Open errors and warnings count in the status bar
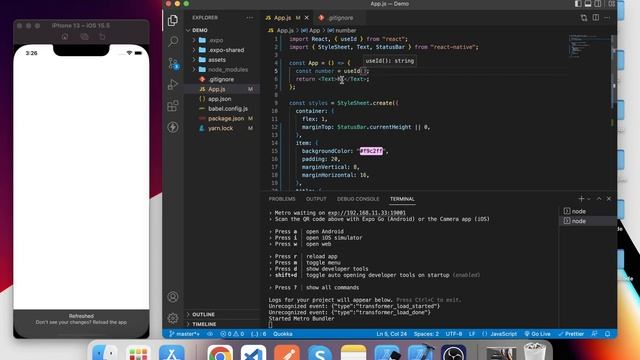This screenshot has width=640, height=360. [232, 334]
